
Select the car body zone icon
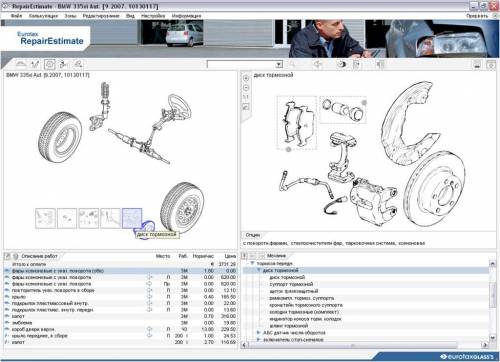(21, 64)
